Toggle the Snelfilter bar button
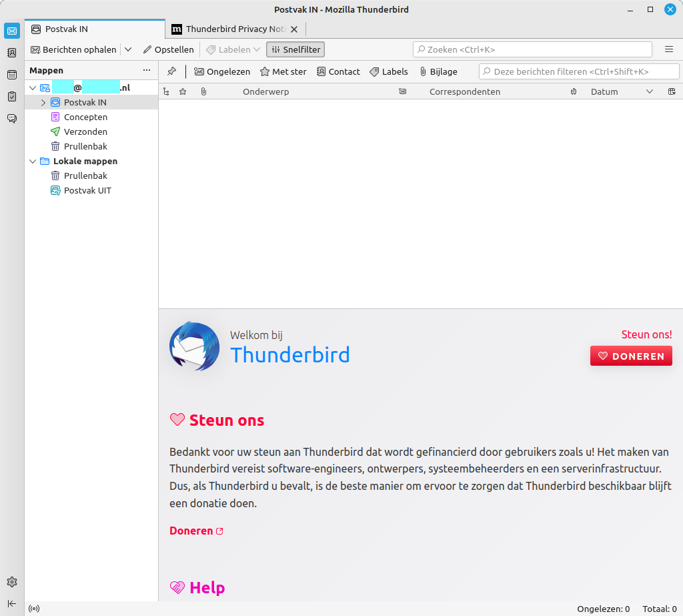The height and width of the screenshot is (616, 683). [295, 49]
